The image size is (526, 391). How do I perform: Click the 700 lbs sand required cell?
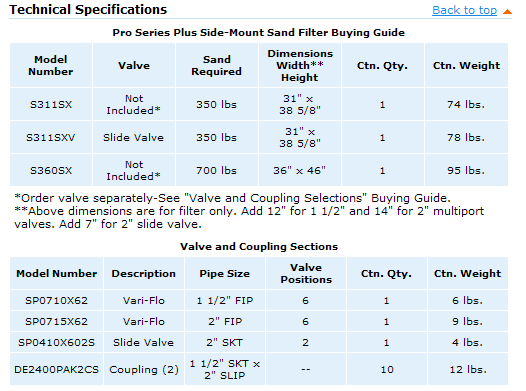coord(217,170)
